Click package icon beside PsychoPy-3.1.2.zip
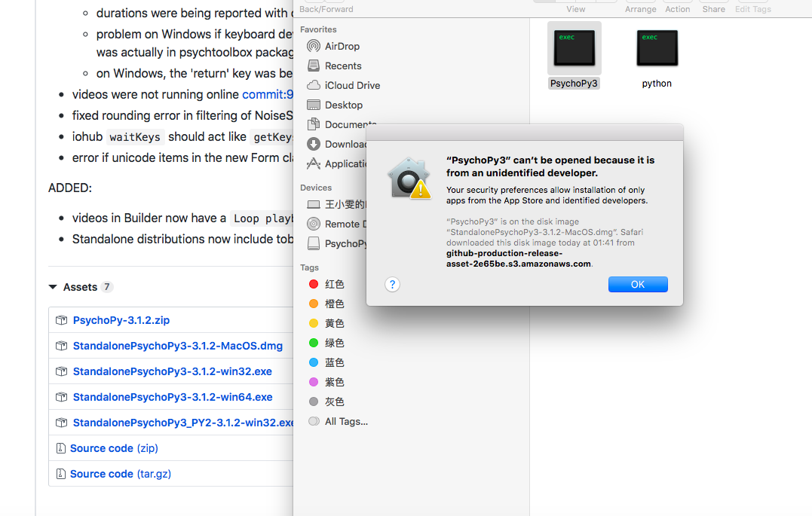 pos(62,320)
